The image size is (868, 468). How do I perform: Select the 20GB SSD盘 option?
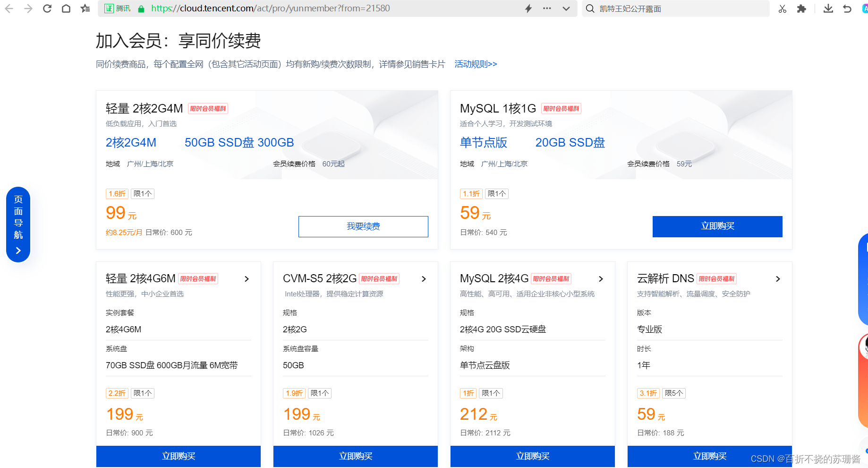pyautogui.click(x=570, y=142)
